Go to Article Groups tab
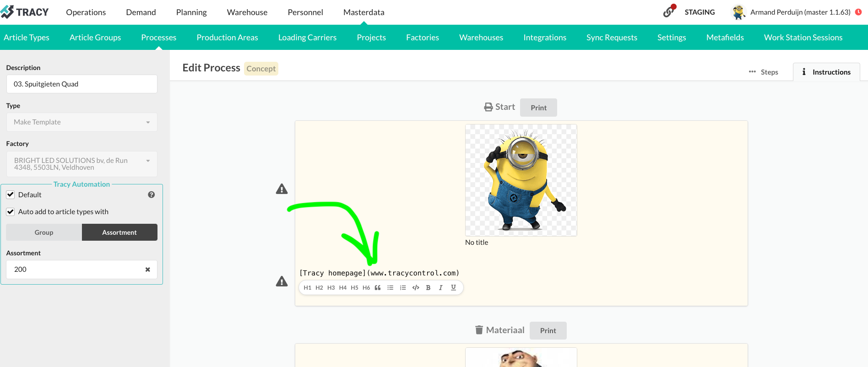 [x=95, y=38]
